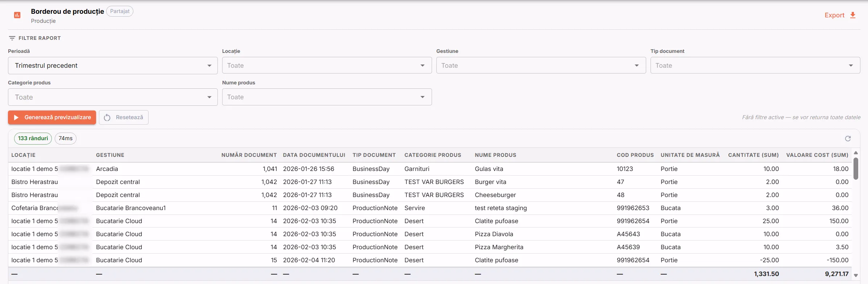The height and width of the screenshot is (284, 868).
Task: Click the scroll-down arrow of the table
Action: pyautogui.click(x=856, y=276)
